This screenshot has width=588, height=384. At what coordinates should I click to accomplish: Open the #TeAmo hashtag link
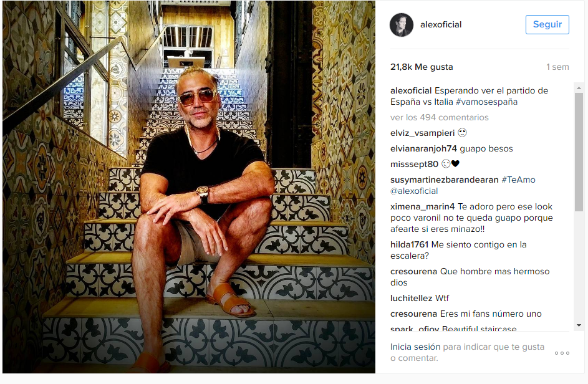(518, 180)
